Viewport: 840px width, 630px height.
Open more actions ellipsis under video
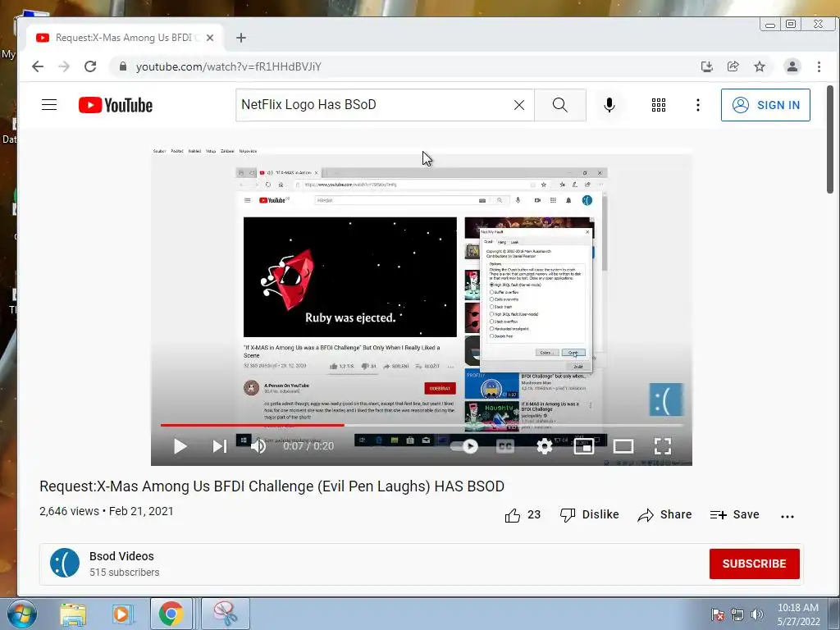point(787,517)
